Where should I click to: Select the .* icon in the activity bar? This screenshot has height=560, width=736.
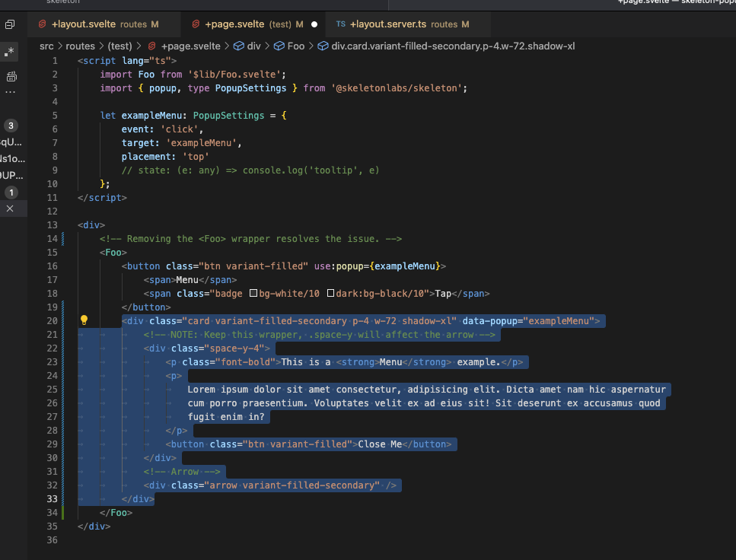point(10,50)
